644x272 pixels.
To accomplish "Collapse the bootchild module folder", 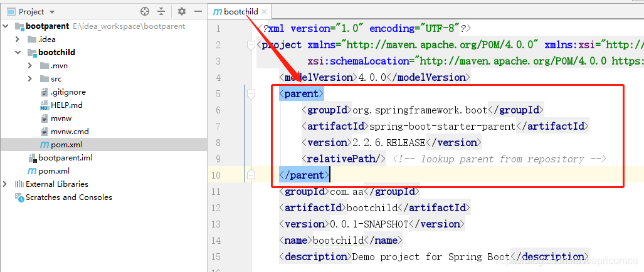I will (18, 53).
